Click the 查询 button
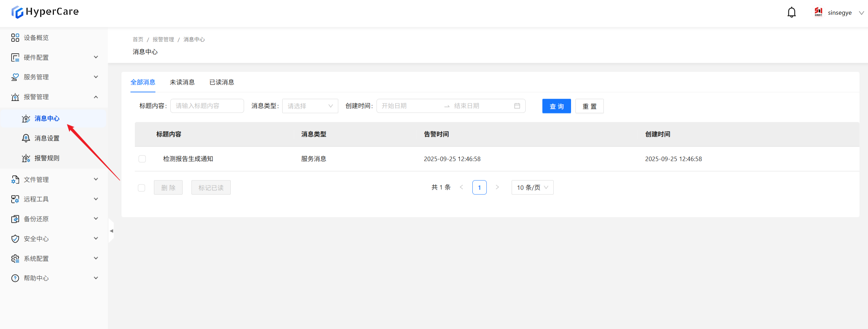The image size is (868, 329). tap(556, 106)
